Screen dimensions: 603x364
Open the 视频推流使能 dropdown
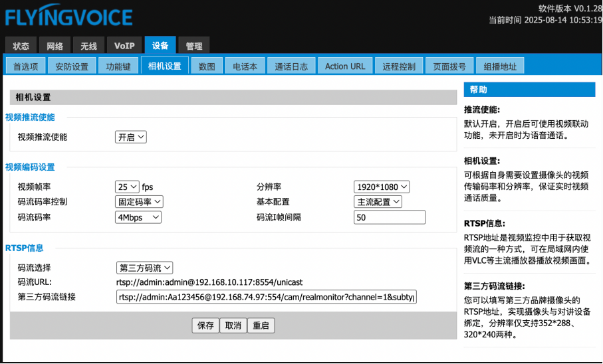point(131,137)
